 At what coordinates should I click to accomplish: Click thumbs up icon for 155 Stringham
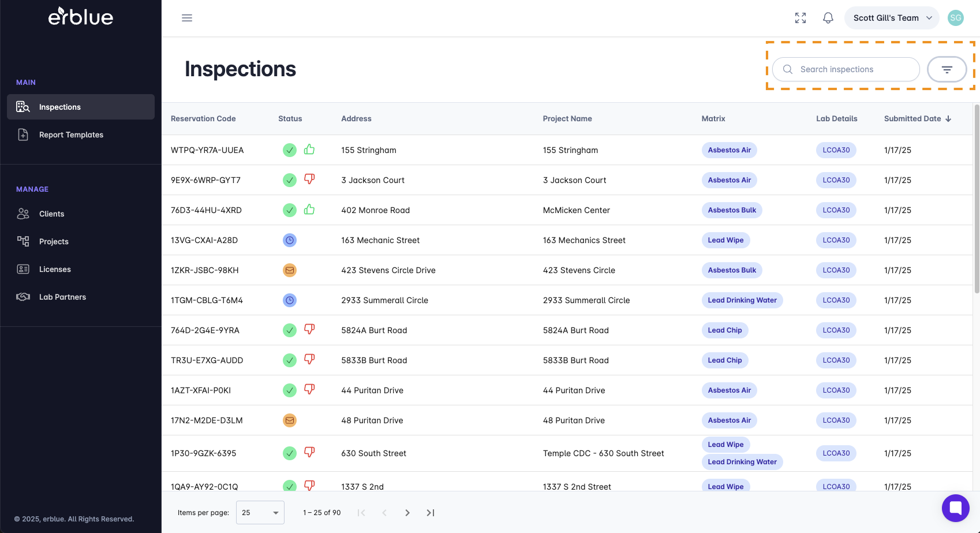(309, 150)
